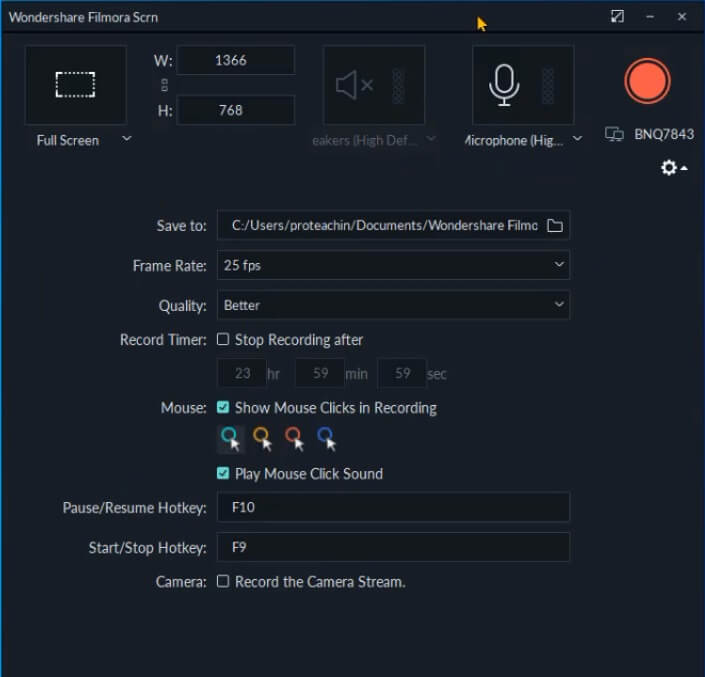The width and height of the screenshot is (705, 677).
Task: Select the BNQ7843 monitor icon
Action: pyautogui.click(x=614, y=134)
